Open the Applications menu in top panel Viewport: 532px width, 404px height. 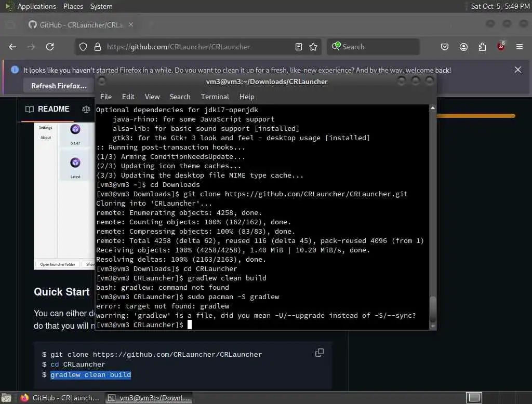(x=37, y=6)
